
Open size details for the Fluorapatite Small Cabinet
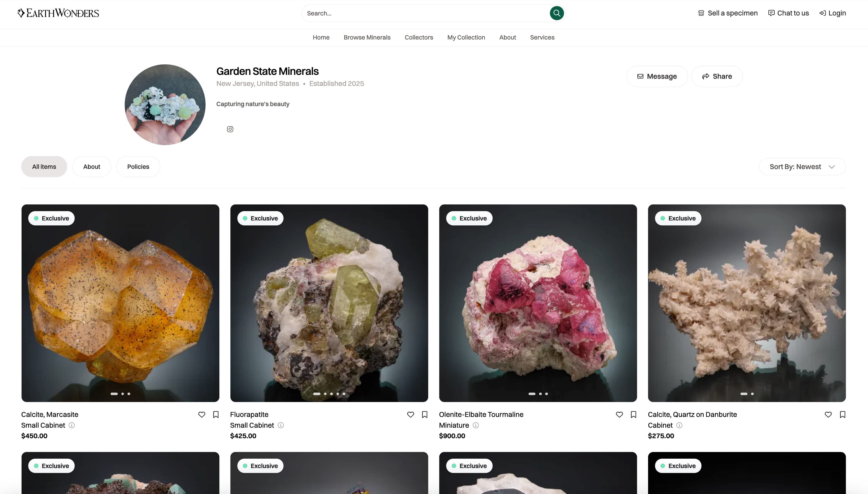tap(280, 425)
